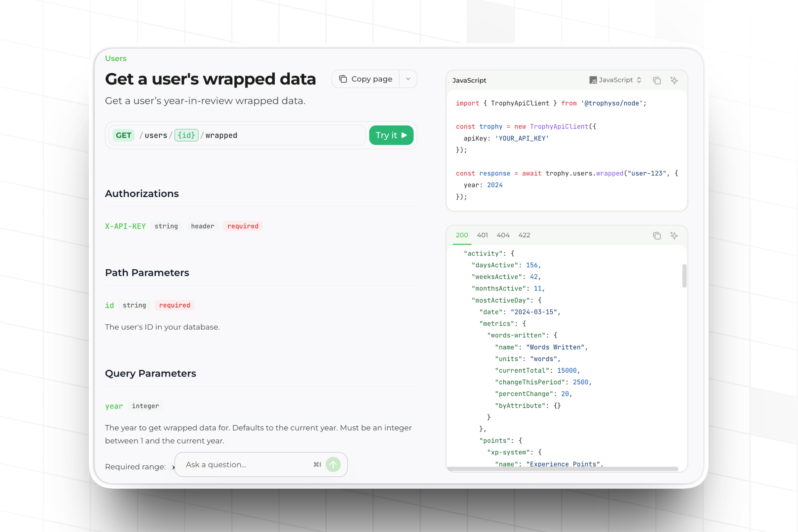Click the "currentTotal": 15000 line
The image size is (798, 532).
pyautogui.click(x=537, y=371)
